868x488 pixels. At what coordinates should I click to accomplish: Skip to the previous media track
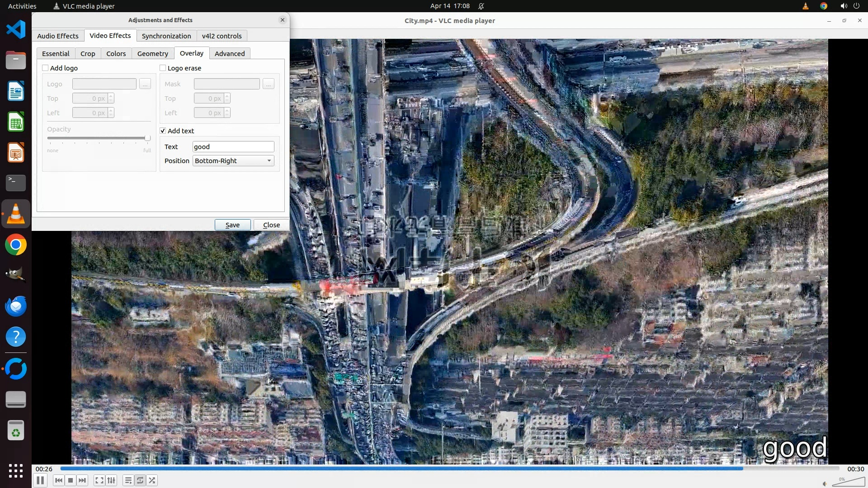point(59,480)
